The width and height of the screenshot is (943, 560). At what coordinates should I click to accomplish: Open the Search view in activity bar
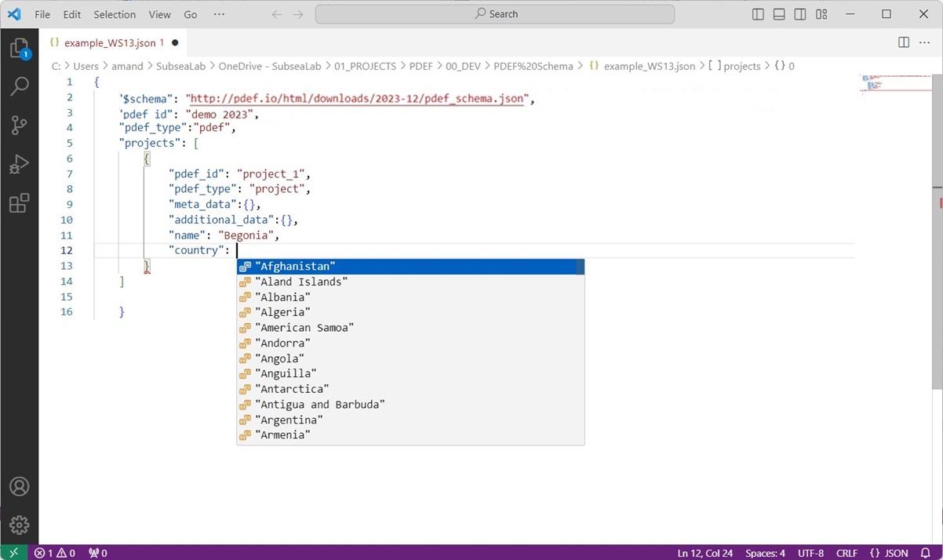point(19,86)
